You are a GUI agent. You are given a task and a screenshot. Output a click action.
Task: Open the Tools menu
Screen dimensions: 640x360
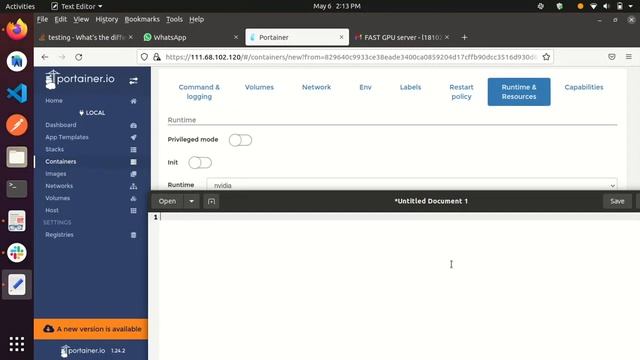click(x=174, y=19)
